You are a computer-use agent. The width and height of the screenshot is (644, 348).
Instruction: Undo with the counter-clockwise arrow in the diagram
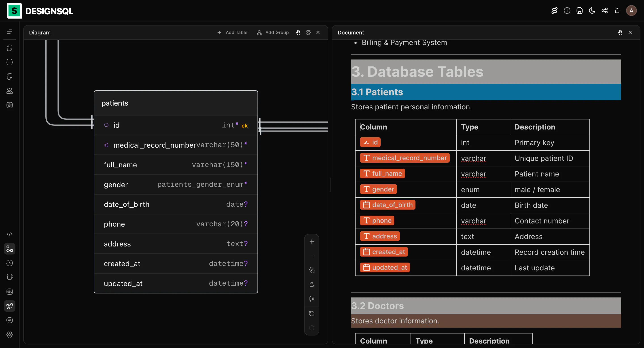click(x=312, y=314)
